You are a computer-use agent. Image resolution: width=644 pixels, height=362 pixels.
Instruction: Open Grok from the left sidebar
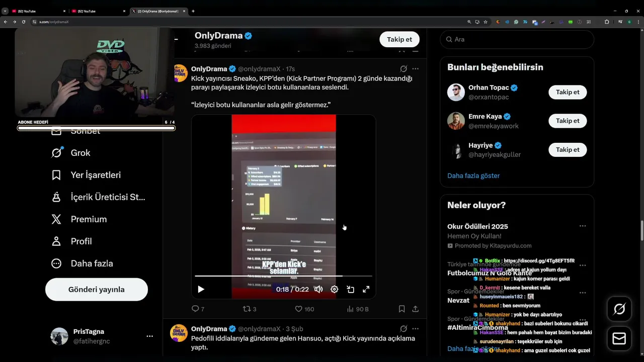coord(70,153)
